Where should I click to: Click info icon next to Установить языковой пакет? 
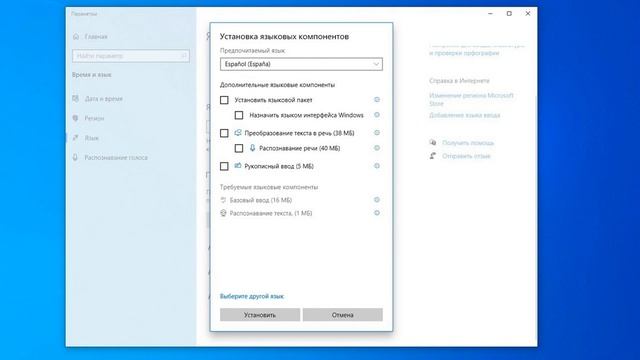(x=377, y=100)
